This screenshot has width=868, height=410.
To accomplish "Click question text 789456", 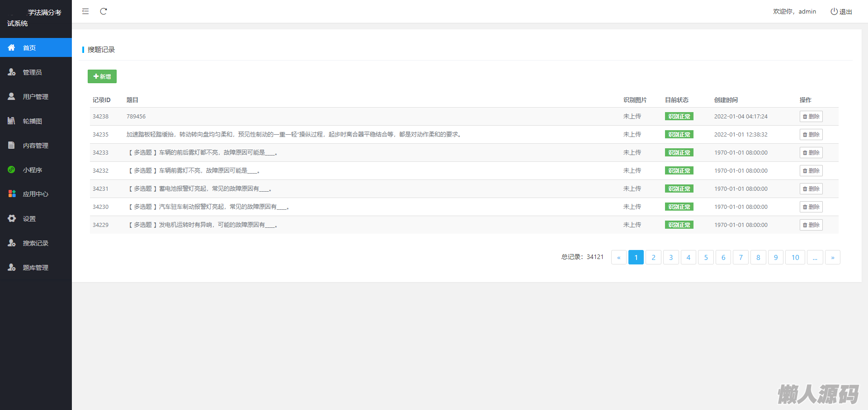I will pyautogui.click(x=136, y=116).
